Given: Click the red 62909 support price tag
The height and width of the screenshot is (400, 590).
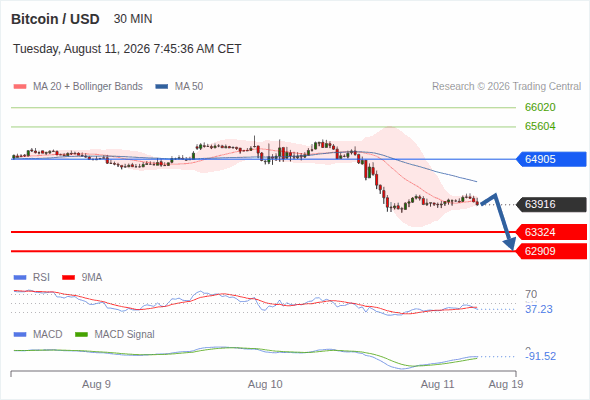Looking at the screenshot, I should [x=551, y=251].
